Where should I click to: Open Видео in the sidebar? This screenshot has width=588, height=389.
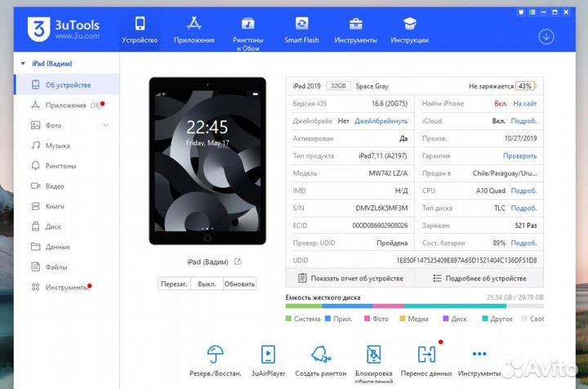tap(67, 186)
